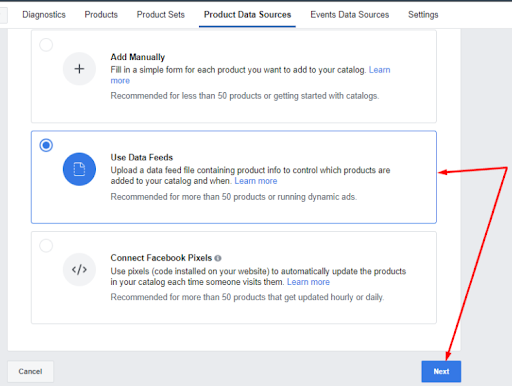This screenshot has width=512, height=386.
Task: Click the blue data feed file icon
Action: [x=79, y=169]
